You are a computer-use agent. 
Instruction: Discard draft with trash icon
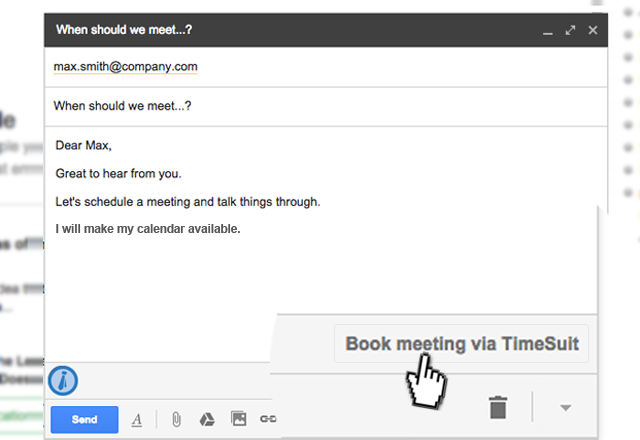pos(498,407)
